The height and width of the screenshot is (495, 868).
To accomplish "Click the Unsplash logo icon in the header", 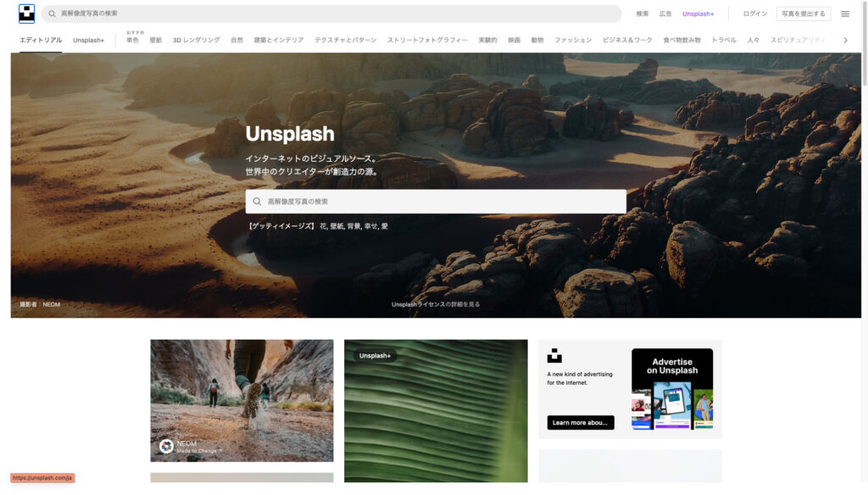I will [x=26, y=14].
